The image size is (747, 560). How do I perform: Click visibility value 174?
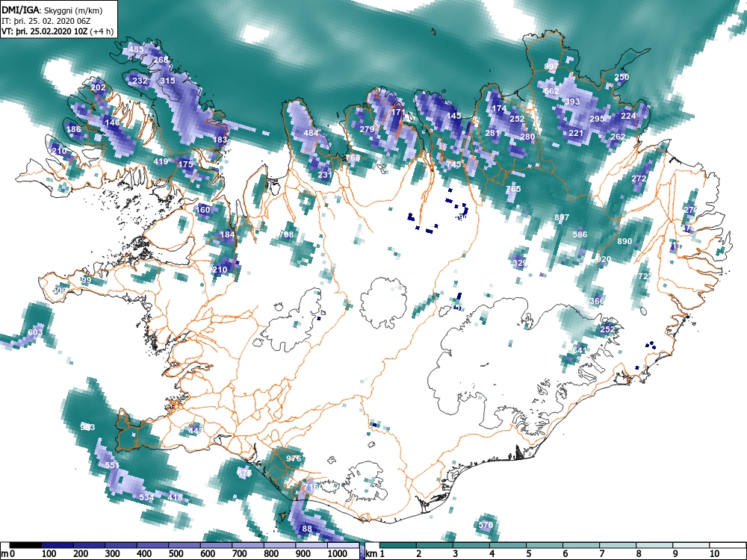point(499,108)
